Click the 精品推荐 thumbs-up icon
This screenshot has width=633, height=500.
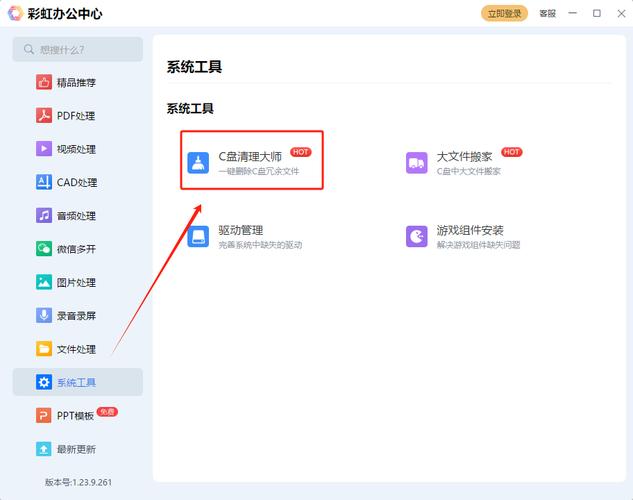(44, 83)
